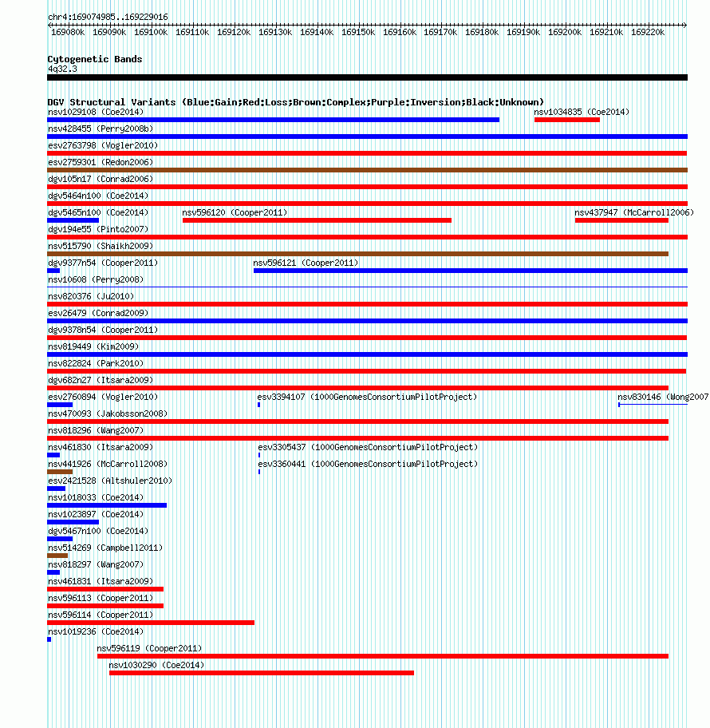The width and height of the screenshot is (710, 728).
Task: Open nsv514269 (Campbell2011) label
Action: tap(105, 548)
